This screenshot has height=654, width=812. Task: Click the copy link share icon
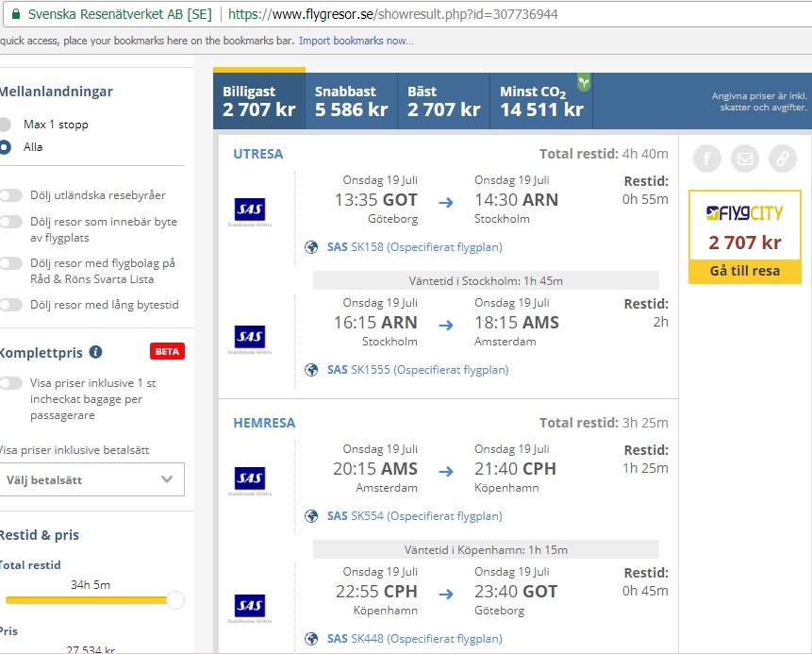coord(782,159)
